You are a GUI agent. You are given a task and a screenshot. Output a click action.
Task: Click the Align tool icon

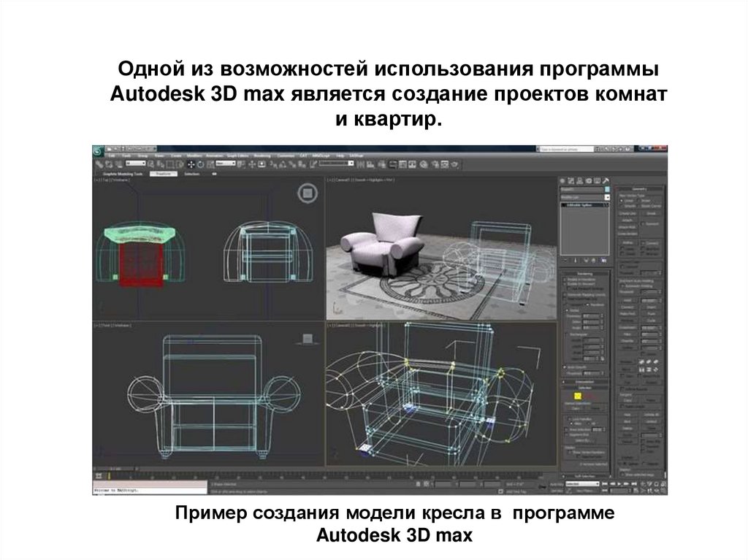(x=370, y=164)
